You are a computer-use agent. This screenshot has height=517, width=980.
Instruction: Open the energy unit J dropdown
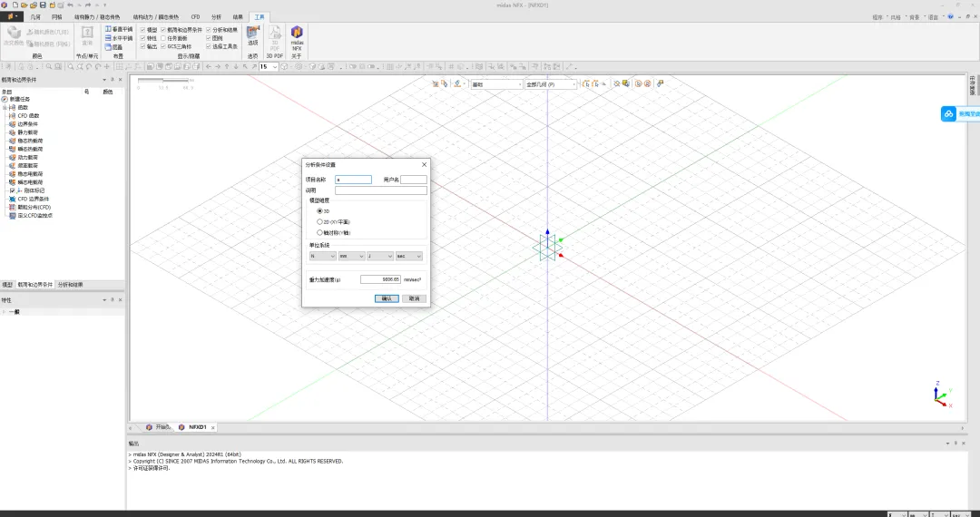point(380,256)
